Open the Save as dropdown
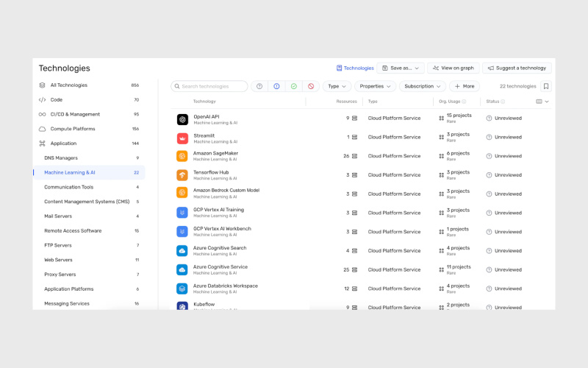Viewport: 588px width, 368px height. click(x=401, y=68)
